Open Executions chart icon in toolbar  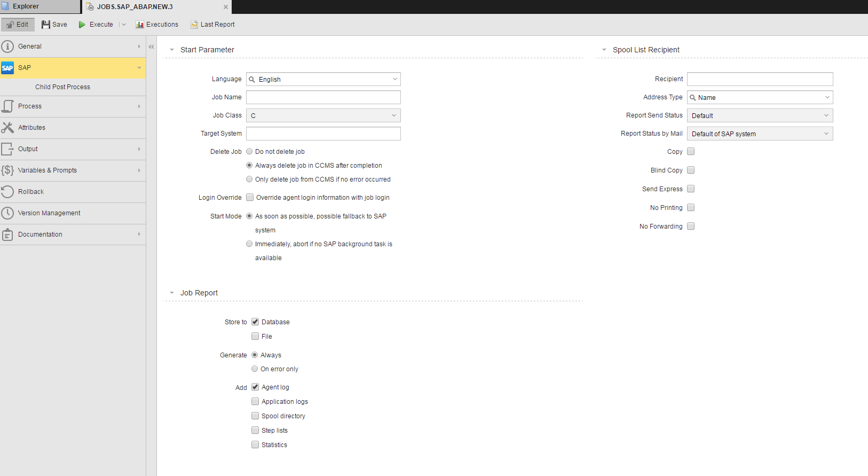coord(140,25)
